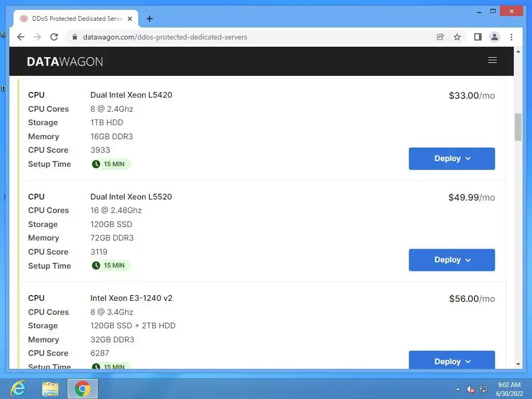This screenshot has width=532, height=399.
Task: Open Chrome's three-dot menu
Action: (x=512, y=37)
